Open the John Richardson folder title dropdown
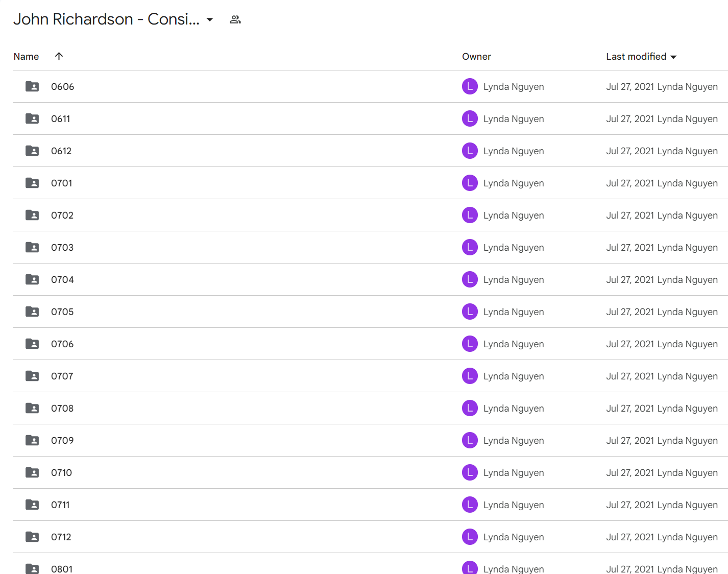 (x=210, y=19)
